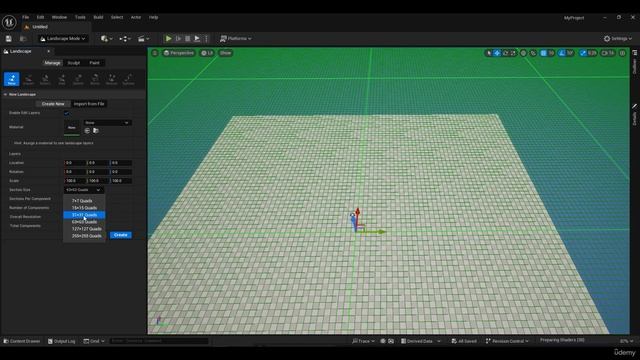Activate the viewport select mode cursor icon
Viewport: 640px width, 360px height.
coord(489,53)
